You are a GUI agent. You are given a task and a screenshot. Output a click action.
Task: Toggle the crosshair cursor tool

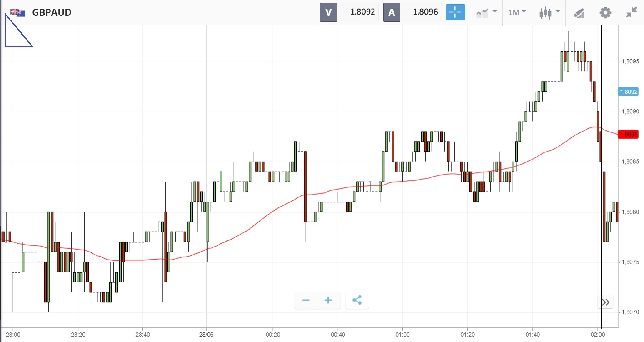455,12
